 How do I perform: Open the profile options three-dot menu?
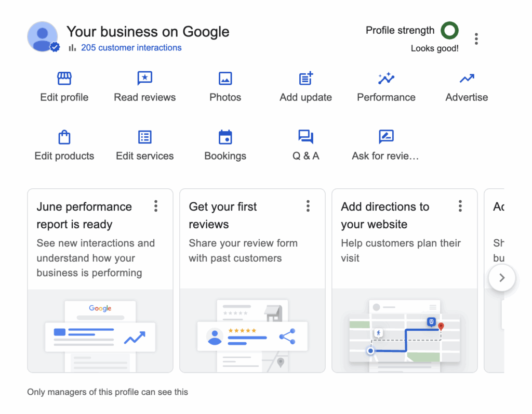[x=476, y=38]
